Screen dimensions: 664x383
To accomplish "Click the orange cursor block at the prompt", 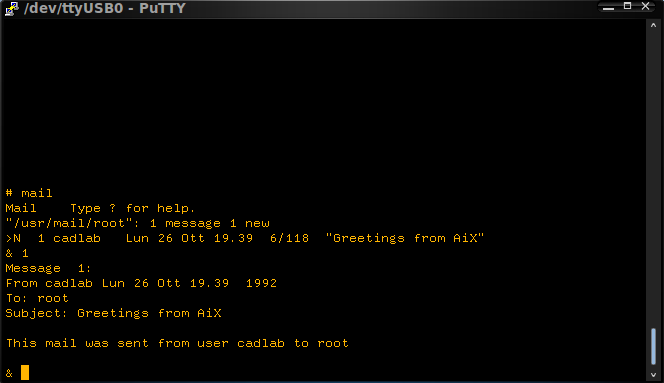I will click(x=25, y=372).
